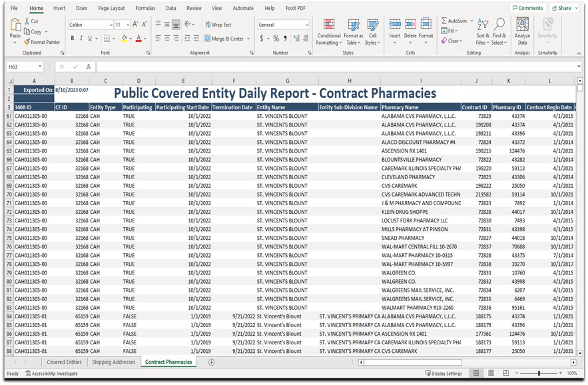This screenshot has width=588, height=385.
Task: Toggle top vertical alignment
Action: click(158, 25)
